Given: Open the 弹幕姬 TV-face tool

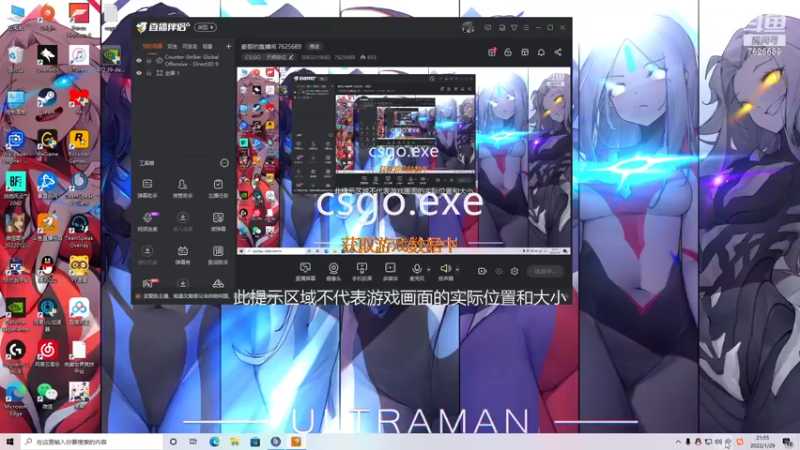Looking at the screenshot, I should pyautogui.click(x=182, y=255).
